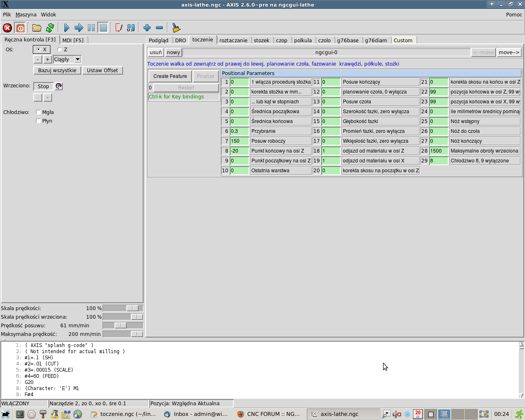This screenshot has width=525, height=420.
Task: Toggle optional pause M1 icon
Action: click(131, 28)
